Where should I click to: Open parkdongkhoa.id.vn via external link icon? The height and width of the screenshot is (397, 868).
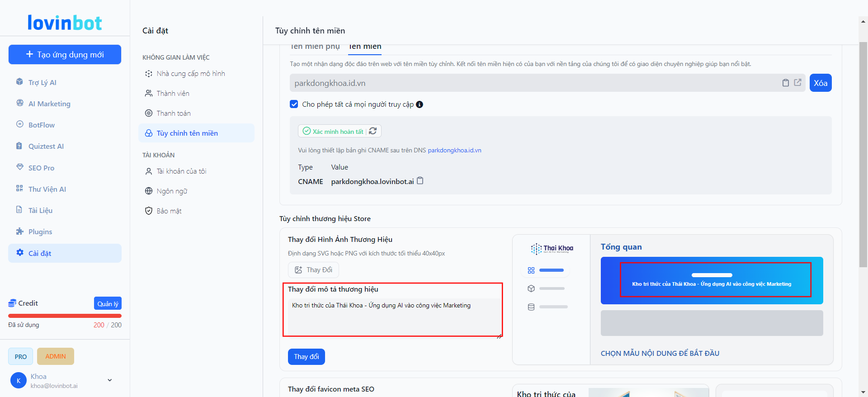point(797,83)
